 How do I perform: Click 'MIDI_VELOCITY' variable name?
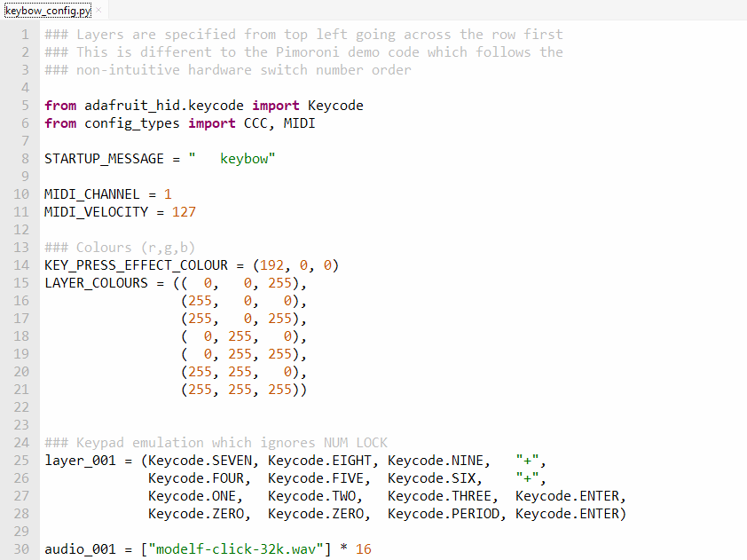(x=96, y=212)
